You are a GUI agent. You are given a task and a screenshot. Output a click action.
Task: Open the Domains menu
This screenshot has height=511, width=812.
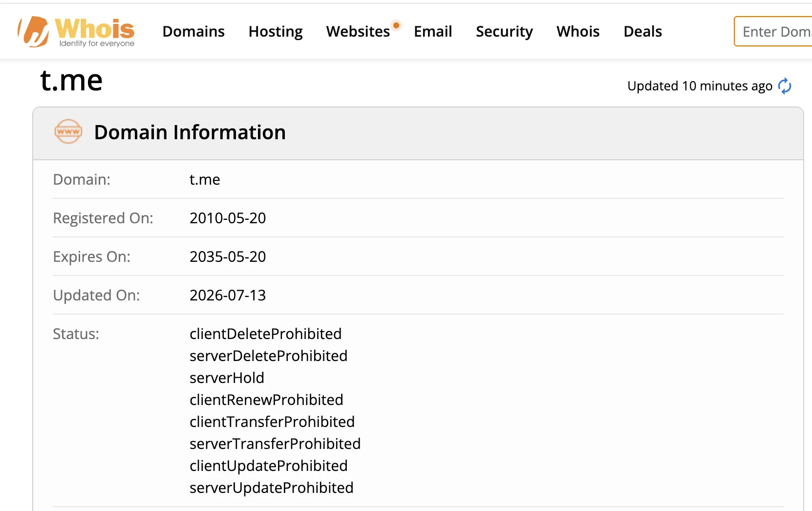tap(193, 32)
